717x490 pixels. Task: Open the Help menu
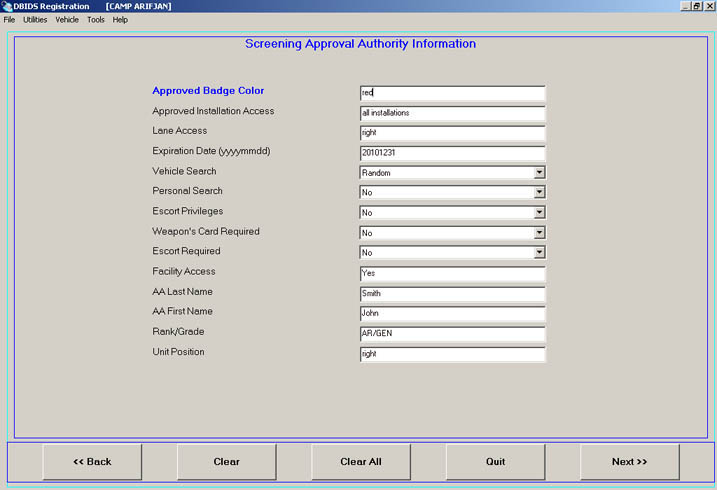coord(120,19)
